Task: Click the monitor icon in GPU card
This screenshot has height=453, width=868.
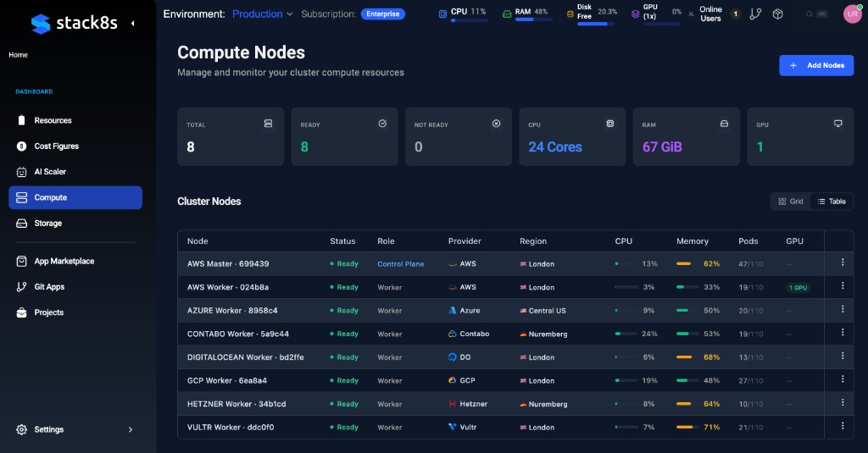Action: pyautogui.click(x=838, y=124)
